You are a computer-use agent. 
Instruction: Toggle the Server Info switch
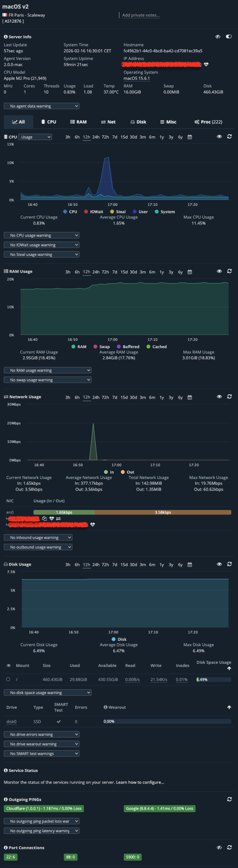(229, 37)
